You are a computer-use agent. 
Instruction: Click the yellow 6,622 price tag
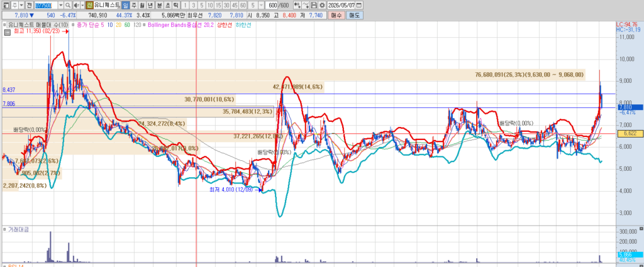click(x=630, y=133)
